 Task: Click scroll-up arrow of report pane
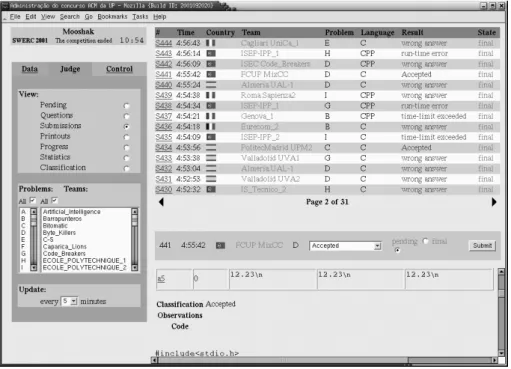(x=501, y=272)
